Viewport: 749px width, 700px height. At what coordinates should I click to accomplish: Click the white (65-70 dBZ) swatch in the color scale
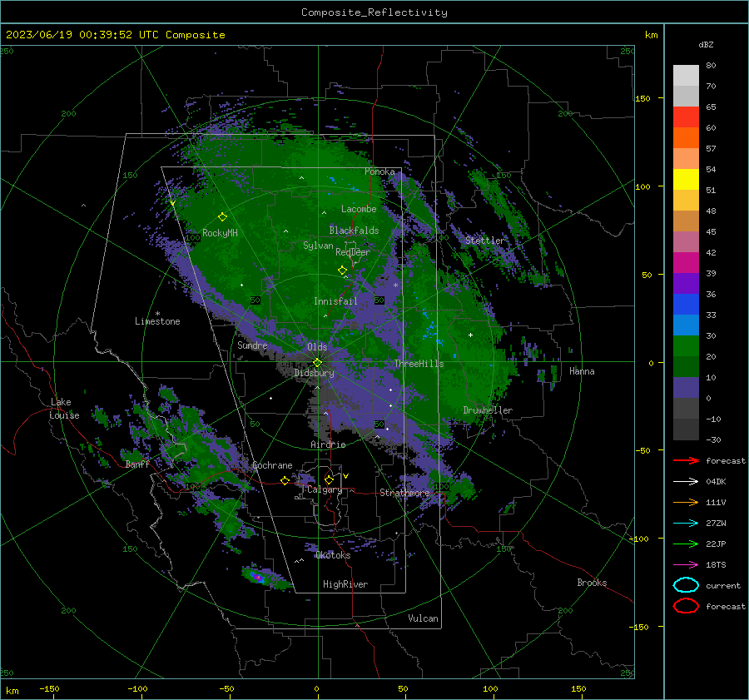[x=686, y=96]
